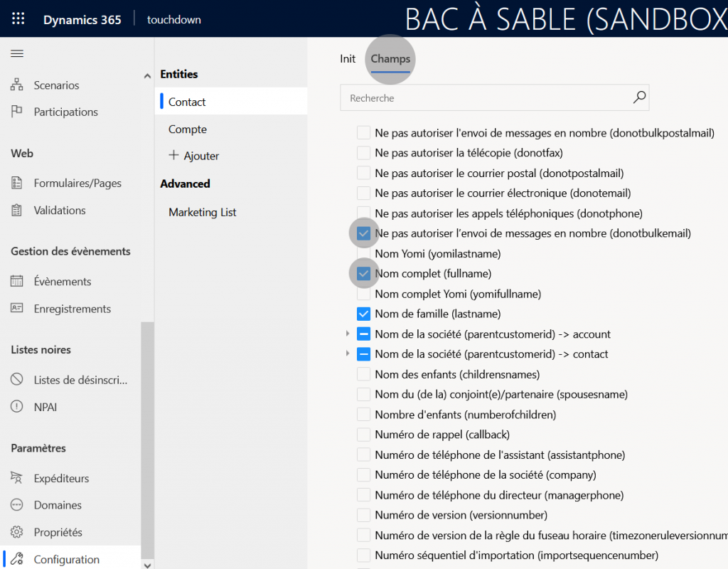Switch to the Init tab

click(x=348, y=59)
